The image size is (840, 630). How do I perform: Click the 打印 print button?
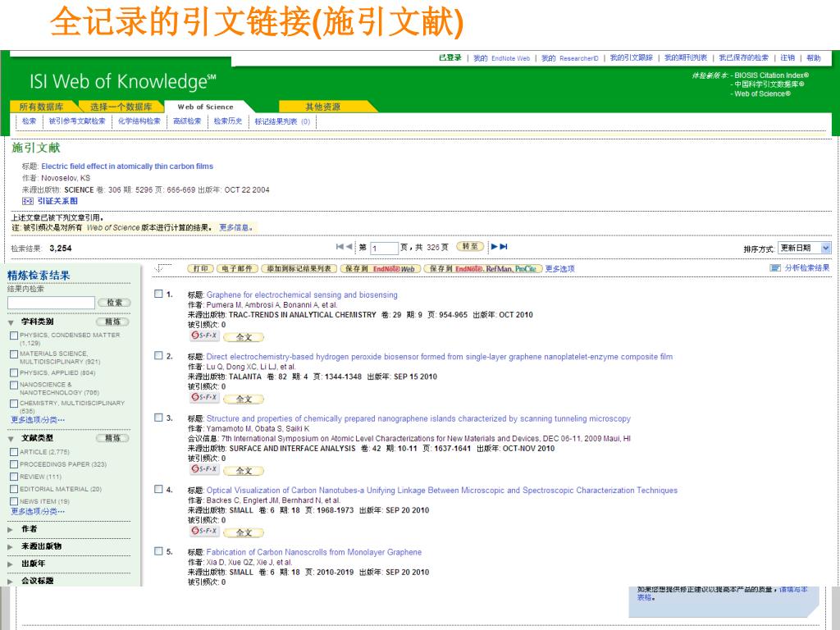click(200, 268)
